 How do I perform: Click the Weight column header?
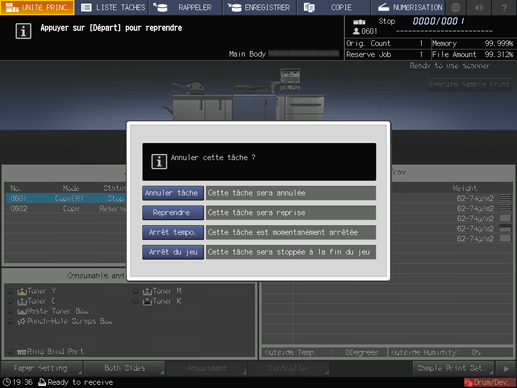[465, 188]
